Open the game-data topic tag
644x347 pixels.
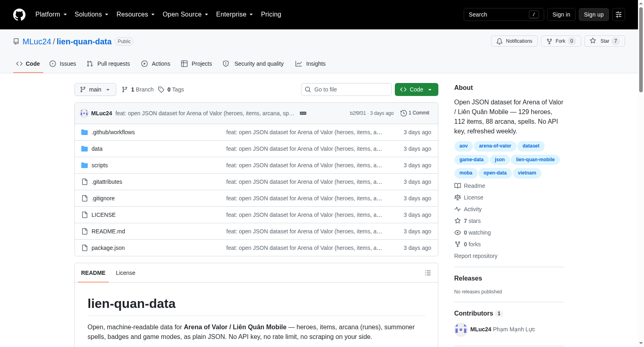471,160
